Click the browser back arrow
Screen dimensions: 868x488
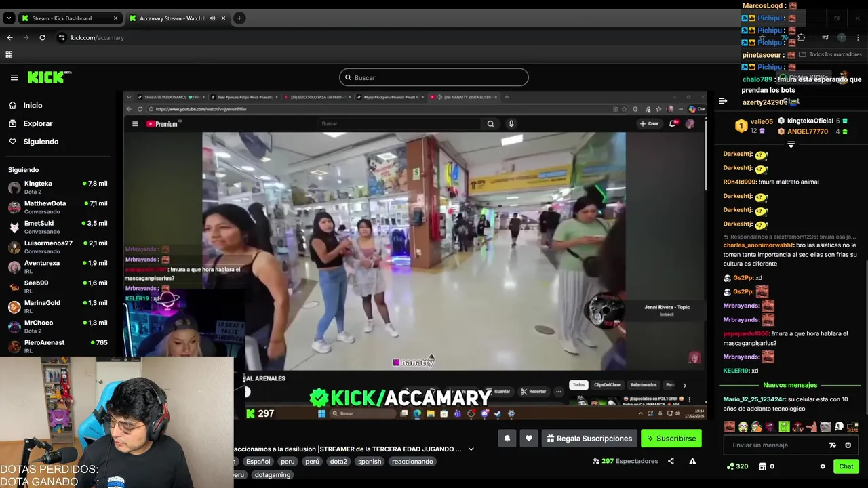coord(9,37)
